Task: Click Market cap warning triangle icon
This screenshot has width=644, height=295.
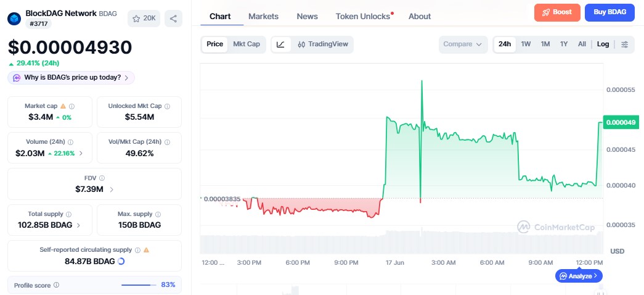Action: (63, 106)
